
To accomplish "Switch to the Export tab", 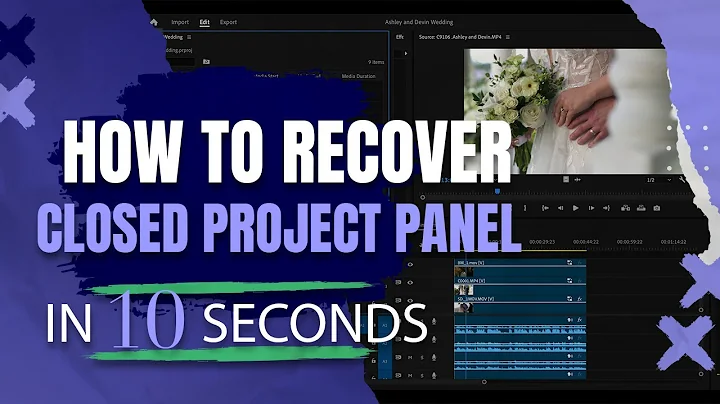I will [228, 22].
